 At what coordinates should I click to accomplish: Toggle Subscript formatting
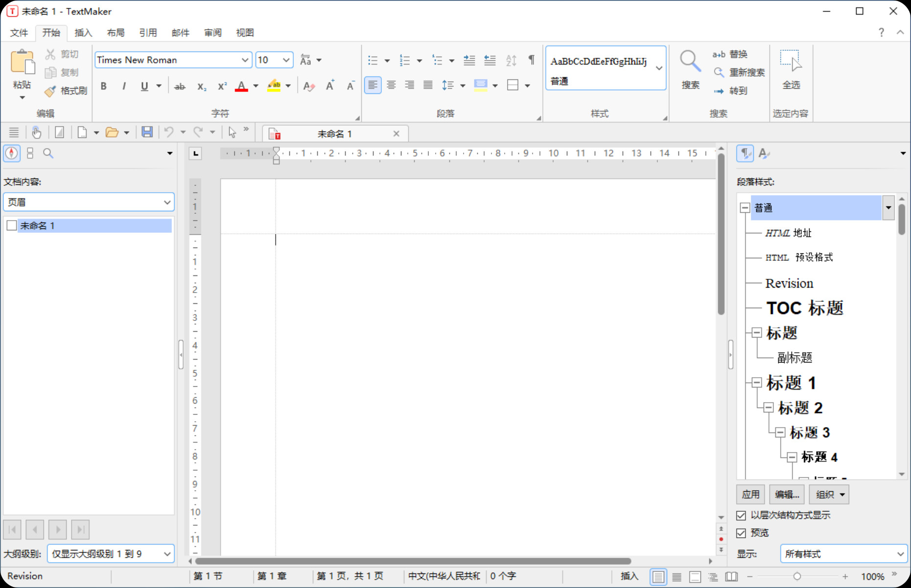[201, 87]
